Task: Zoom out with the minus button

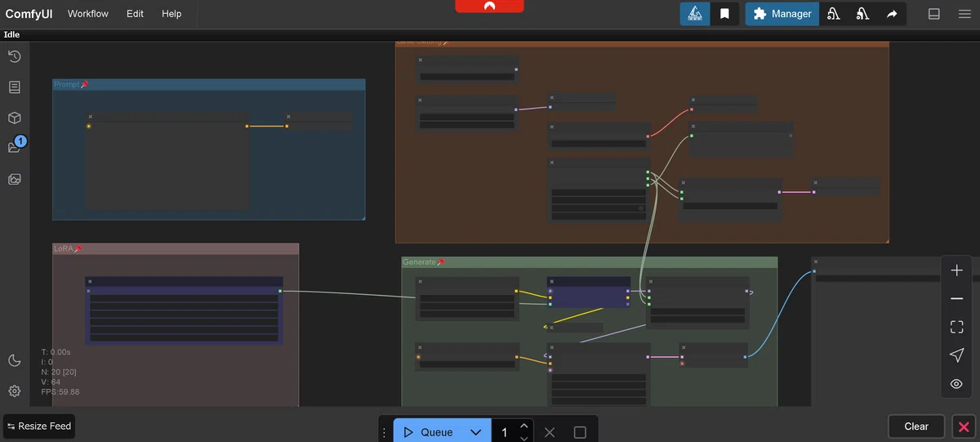Action: pos(956,299)
